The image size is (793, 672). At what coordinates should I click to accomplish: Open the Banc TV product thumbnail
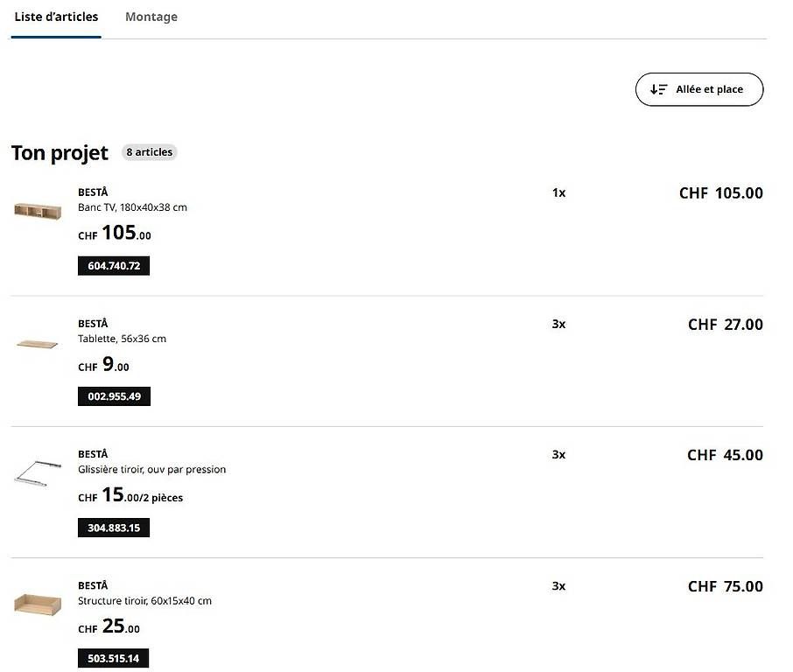click(38, 210)
